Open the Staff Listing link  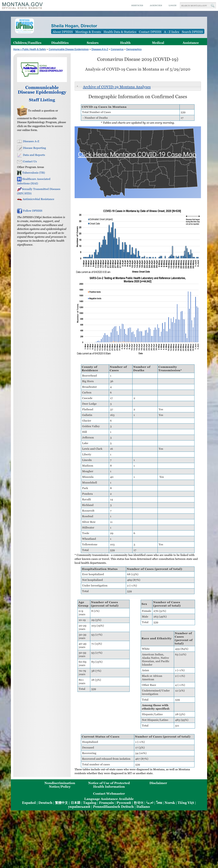click(42, 100)
